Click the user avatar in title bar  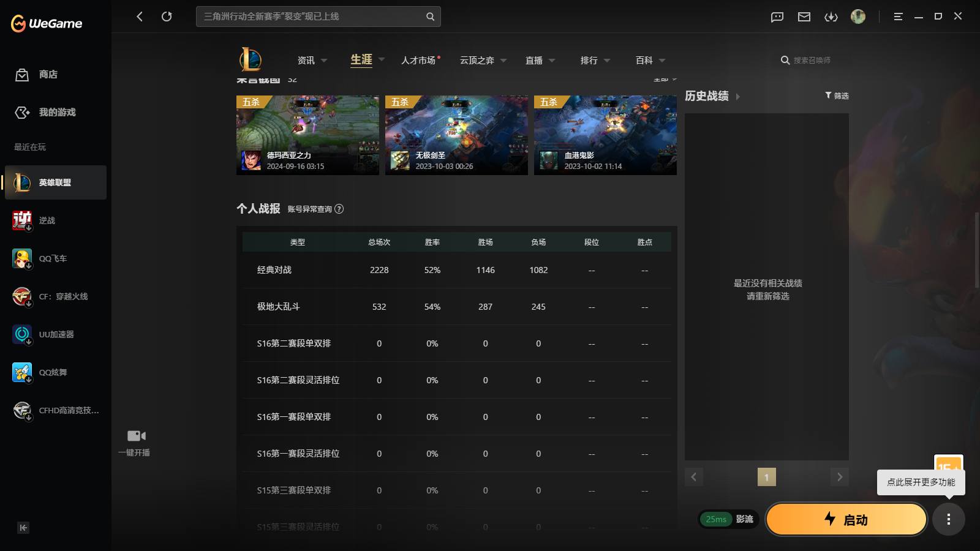(x=858, y=17)
